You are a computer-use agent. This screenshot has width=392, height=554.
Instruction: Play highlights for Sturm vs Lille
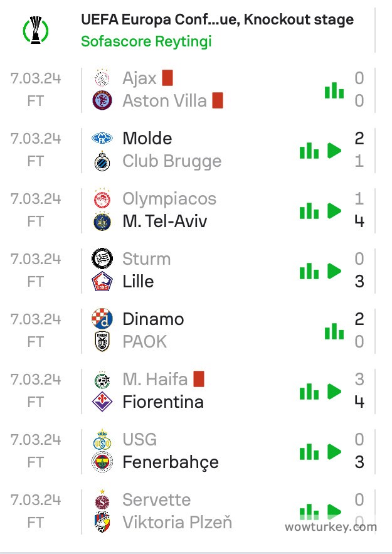[334, 271]
